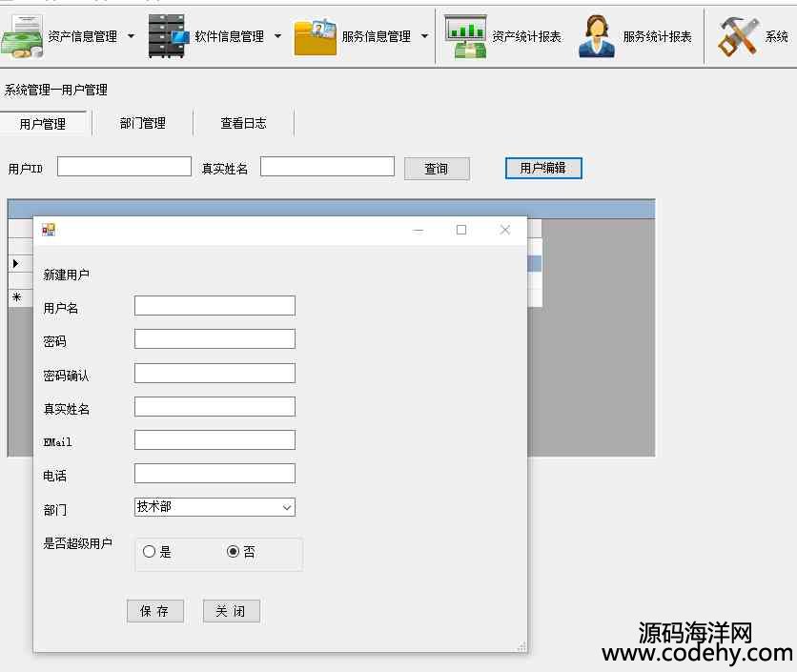The width and height of the screenshot is (797, 672).
Task: Click the system tools hammer icon
Action: [738, 37]
